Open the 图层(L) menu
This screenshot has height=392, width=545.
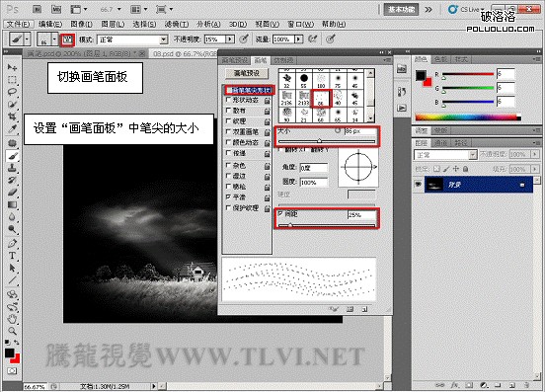tap(113, 24)
